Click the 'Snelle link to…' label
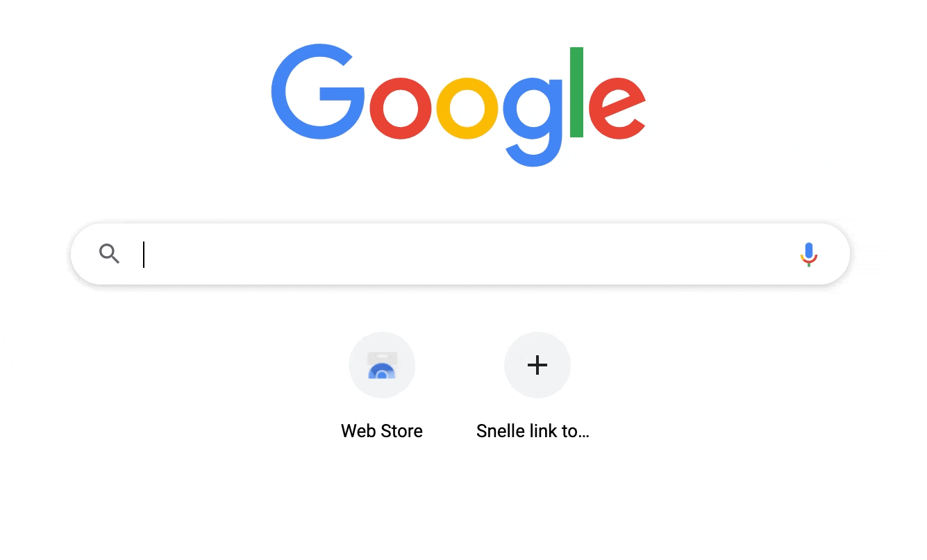 533,431
